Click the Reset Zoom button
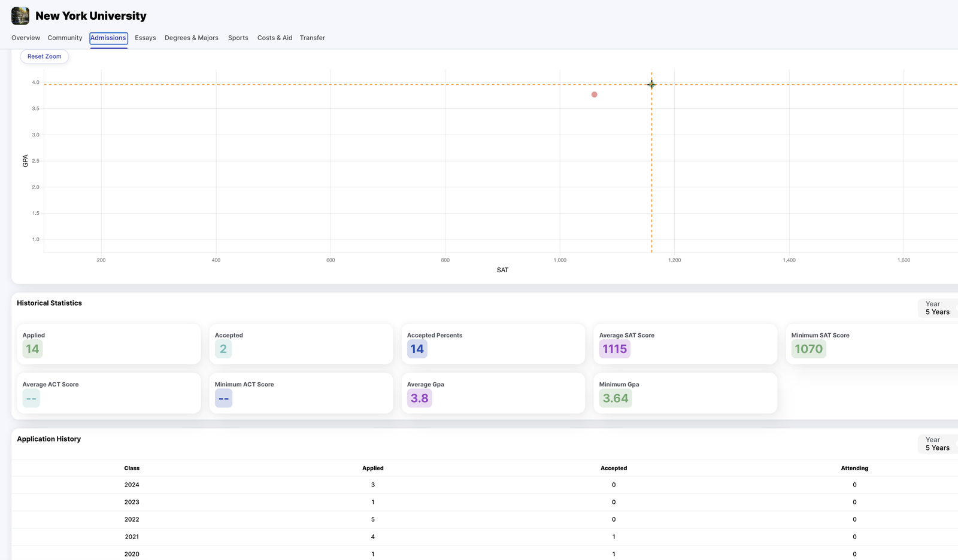This screenshot has height=560, width=958. (44, 56)
